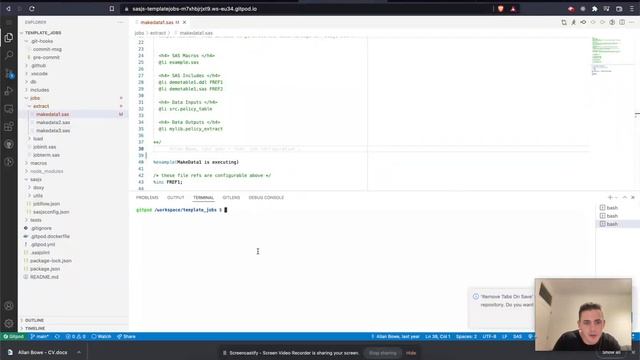
Task: Go back in browser history
Action: pyautogui.click(x=8, y=9)
